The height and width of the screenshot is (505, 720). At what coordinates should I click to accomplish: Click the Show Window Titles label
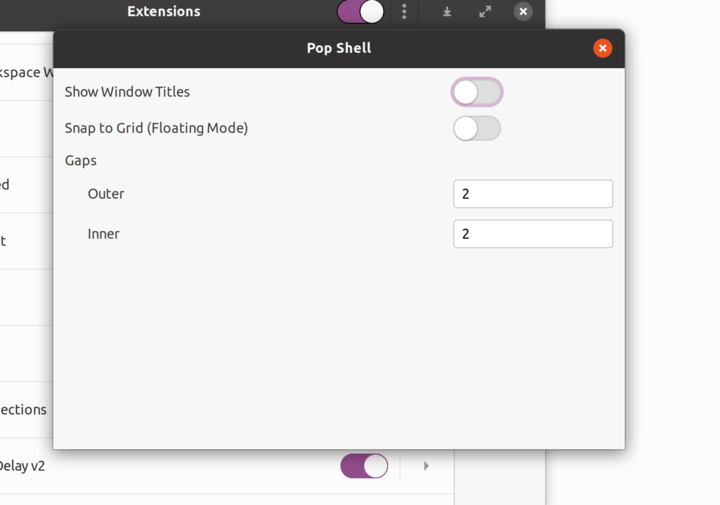coord(127,92)
